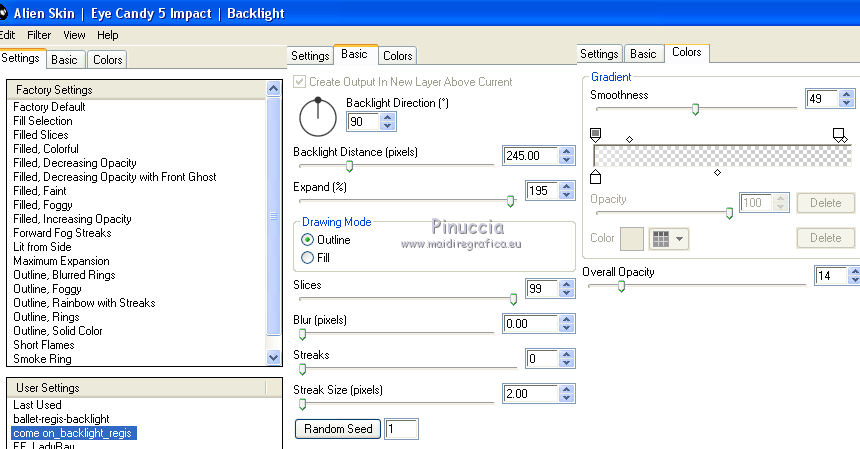Select Last Used user setting
This screenshot has width=860, height=449.
37,405
